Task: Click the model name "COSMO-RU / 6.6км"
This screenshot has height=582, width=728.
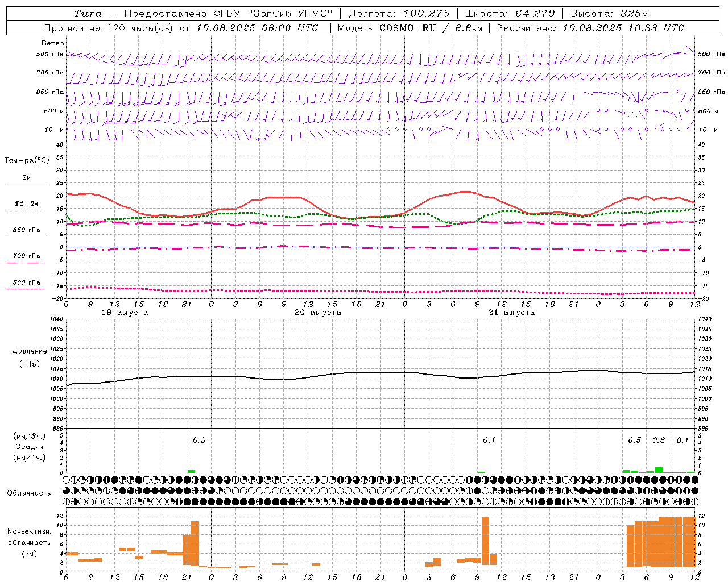Action: [431, 28]
